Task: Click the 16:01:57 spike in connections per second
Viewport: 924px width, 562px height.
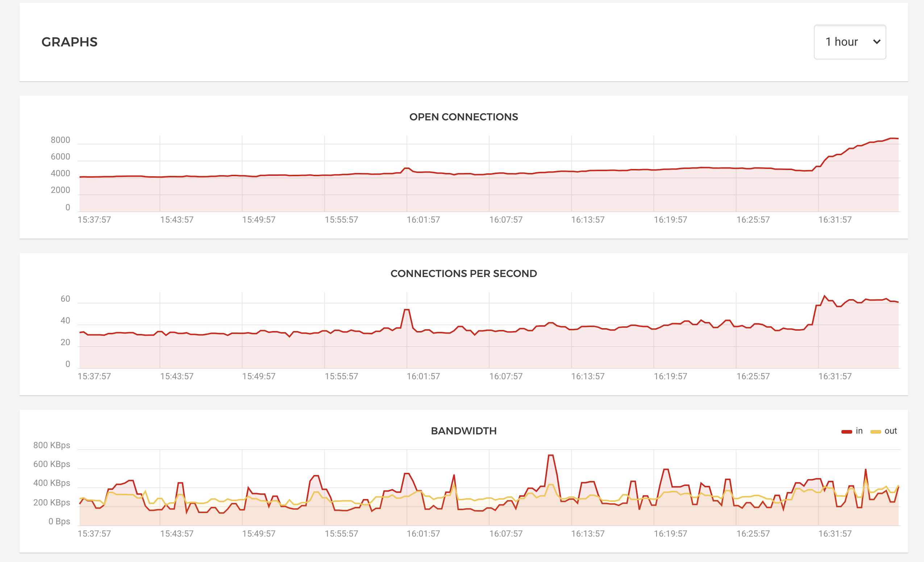Action: coord(407,310)
